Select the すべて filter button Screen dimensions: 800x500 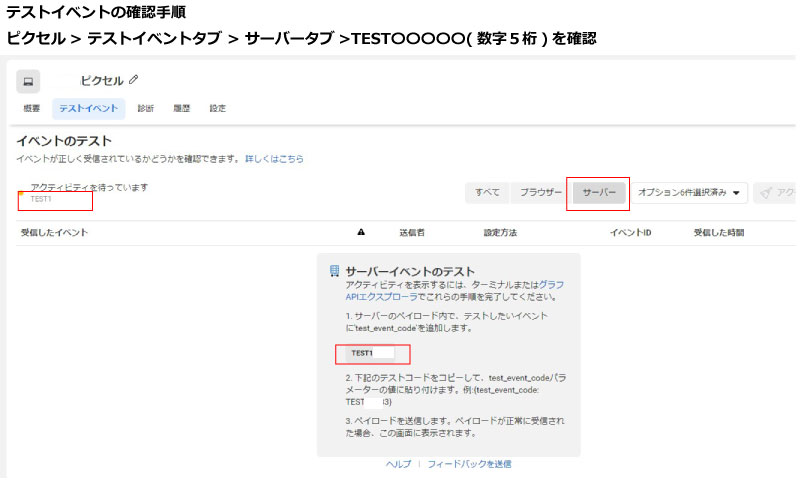[x=487, y=192]
